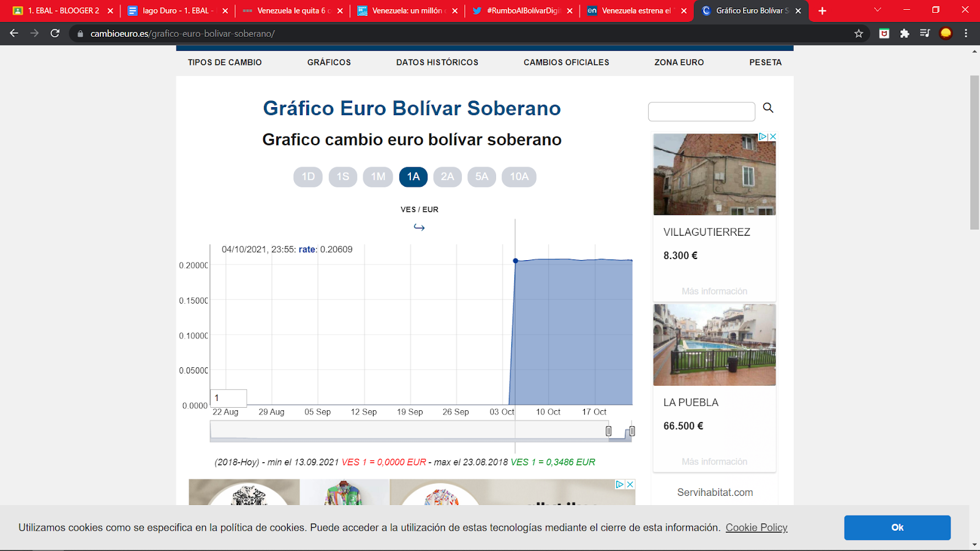Open PESETA menu

[x=766, y=62]
